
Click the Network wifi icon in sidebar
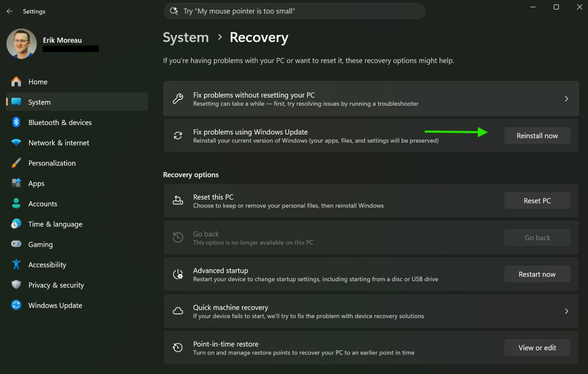click(x=16, y=143)
